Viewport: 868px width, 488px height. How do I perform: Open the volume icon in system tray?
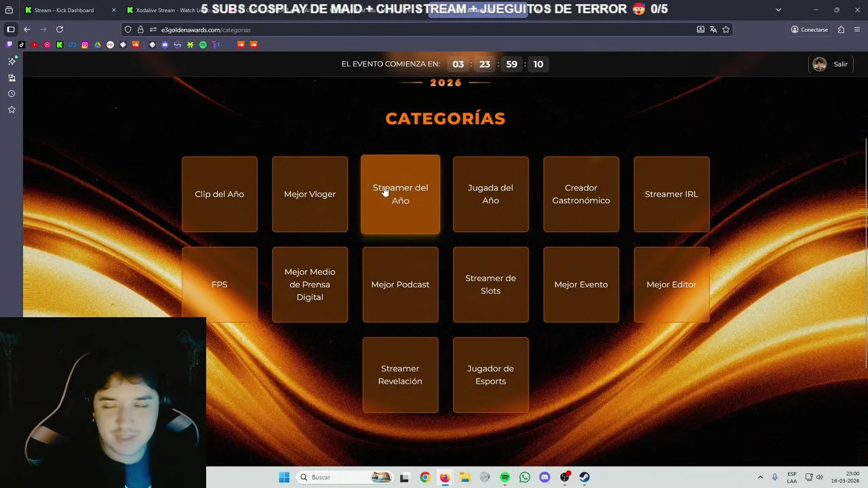click(819, 477)
